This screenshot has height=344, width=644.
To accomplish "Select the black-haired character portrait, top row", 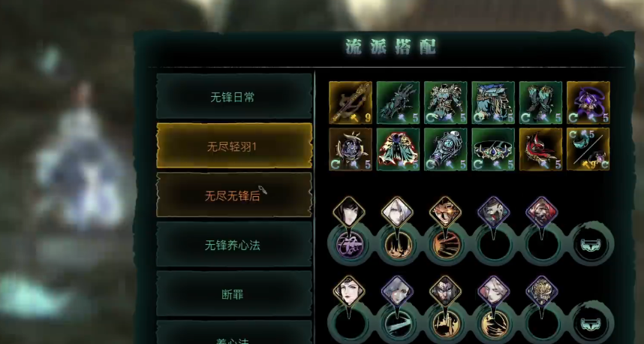I will point(349,213).
